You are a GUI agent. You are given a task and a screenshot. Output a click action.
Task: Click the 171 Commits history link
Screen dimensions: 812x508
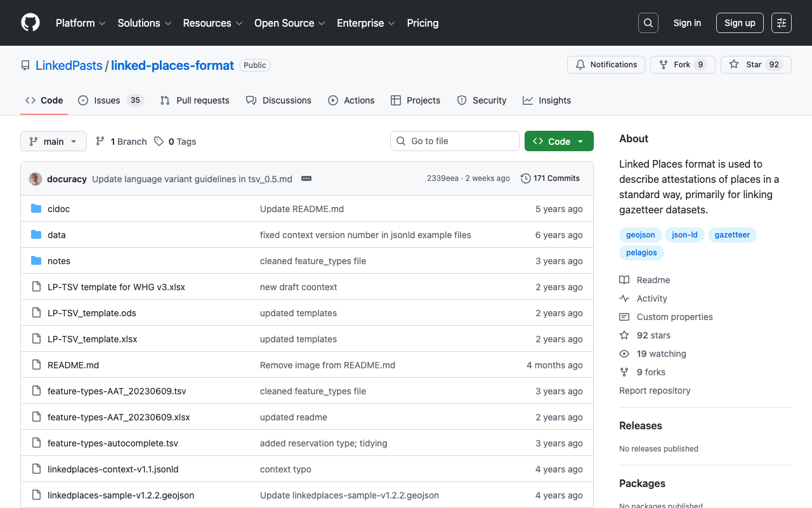550,178
